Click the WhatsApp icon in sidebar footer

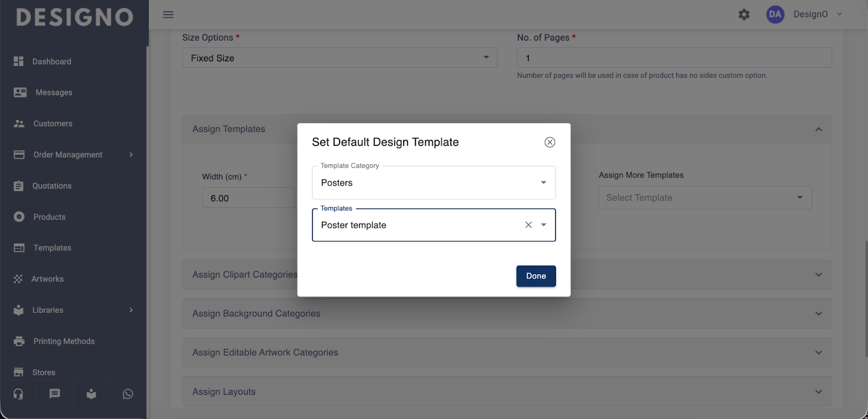(128, 394)
